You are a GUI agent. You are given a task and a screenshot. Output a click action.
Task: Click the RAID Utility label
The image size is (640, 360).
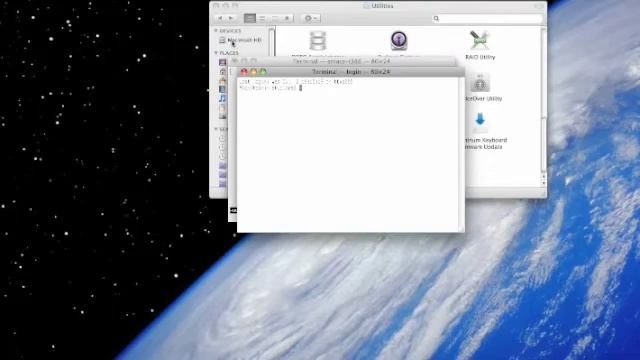(x=480, y=57)
